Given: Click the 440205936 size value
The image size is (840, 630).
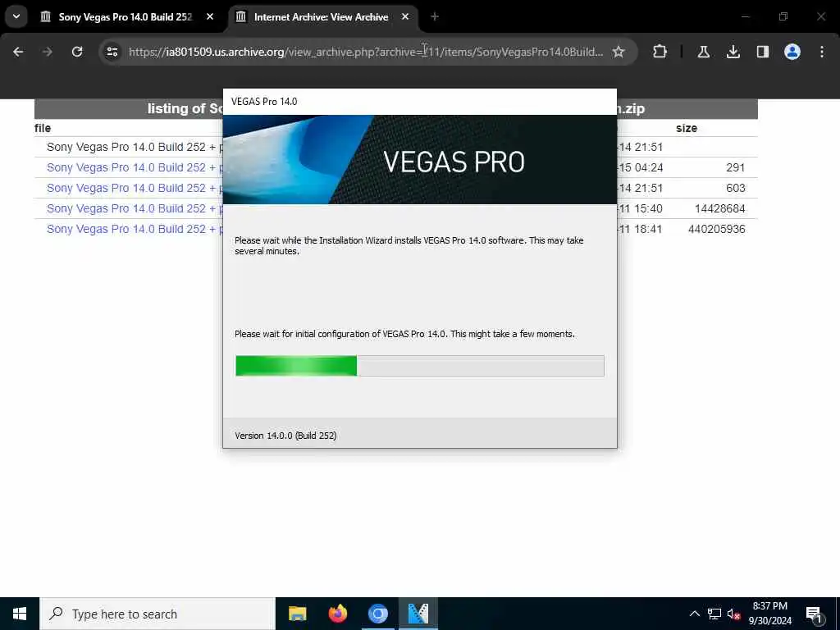Looking at the screenshot, I should (x=716, y=229).
